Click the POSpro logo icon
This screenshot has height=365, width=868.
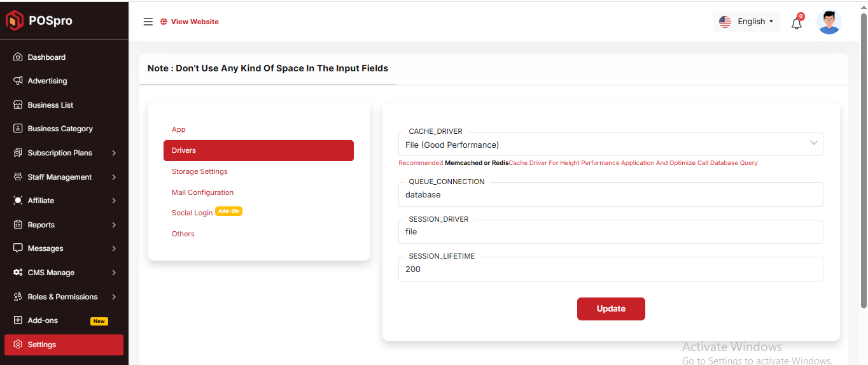(x=15, y=20)
